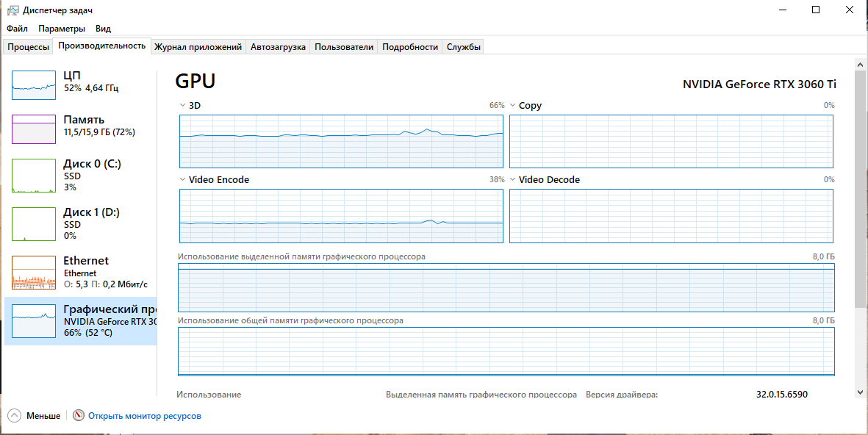Click the NVIDIA GeForce RTX 3060 Ti heading
The image size is (868, 435).
(759, 84)
